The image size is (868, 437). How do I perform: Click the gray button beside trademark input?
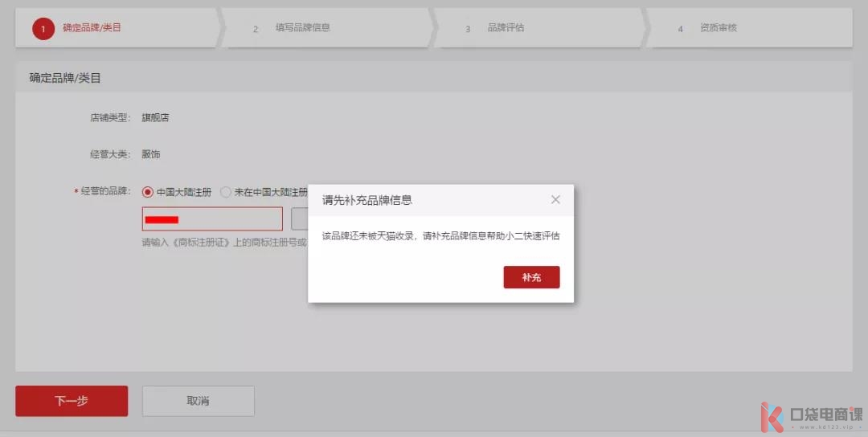(x=299, y=219)
